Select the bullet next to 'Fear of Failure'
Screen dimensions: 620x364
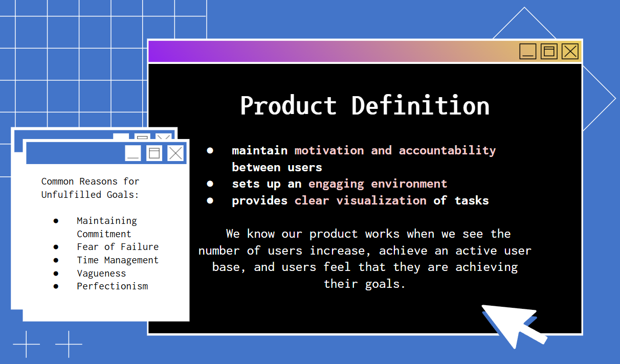coord(55,246)
